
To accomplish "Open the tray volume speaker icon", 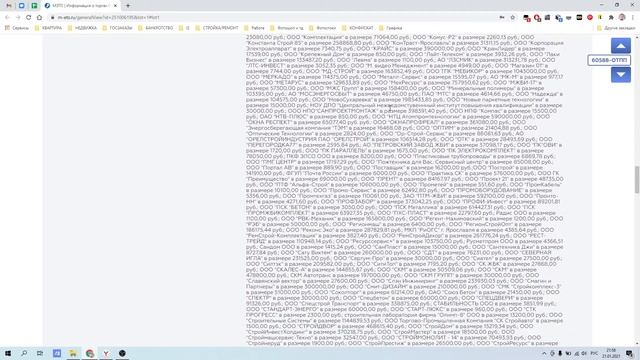I will [x=584, y=353].
